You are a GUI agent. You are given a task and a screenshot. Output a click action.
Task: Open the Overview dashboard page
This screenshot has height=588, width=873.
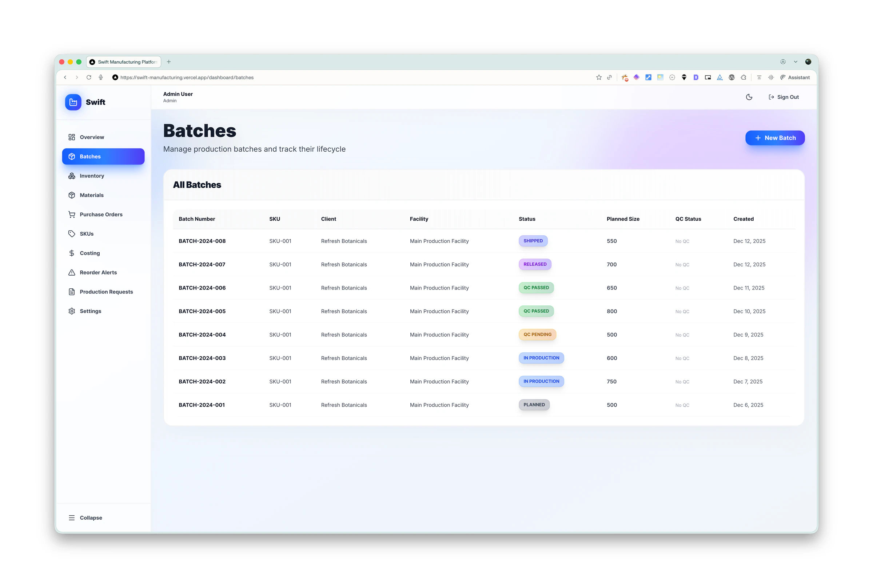click(103, 137)
